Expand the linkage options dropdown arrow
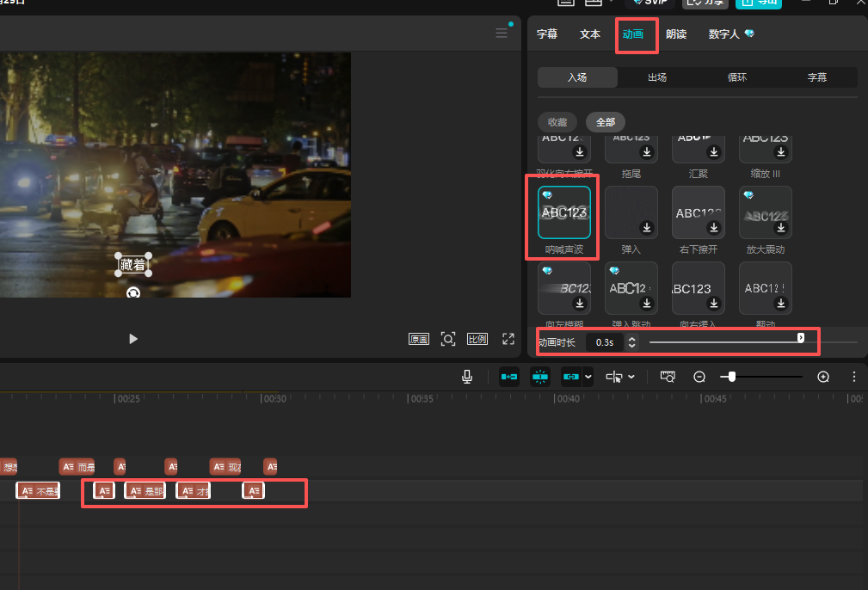The image size is (868, 590). pos(588,377)
